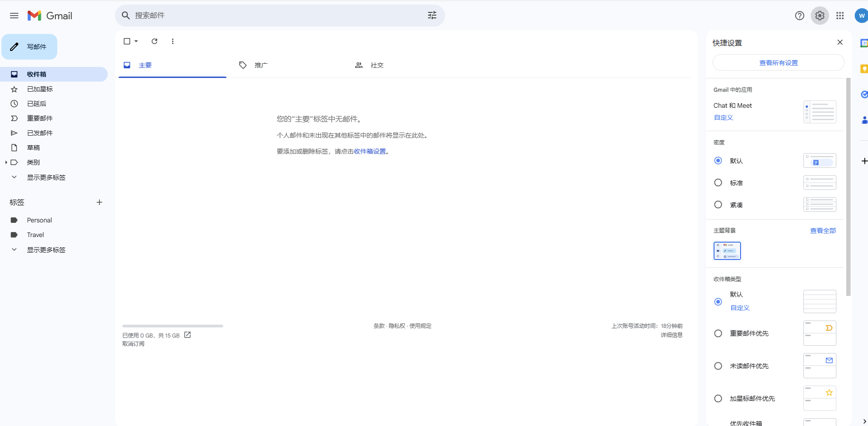Screen dimensions: 868x426
Task: Open the Help icon
Action: click(799, 15)
